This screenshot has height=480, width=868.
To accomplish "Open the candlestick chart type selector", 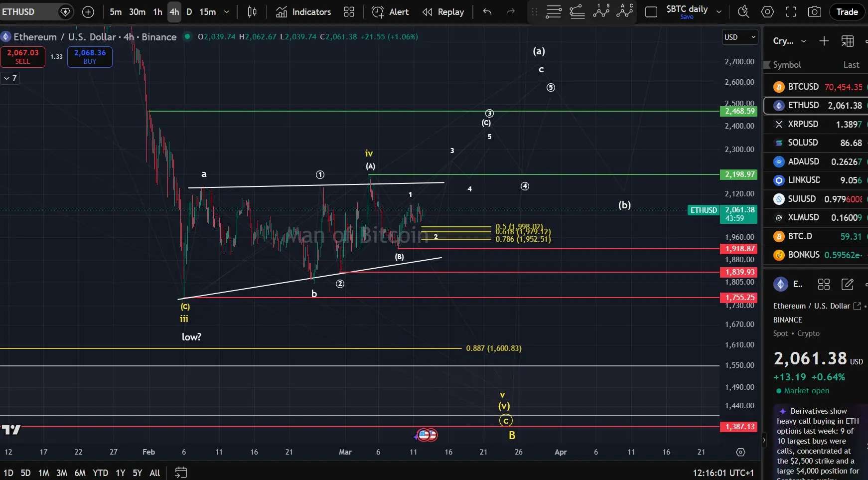I will [x=252, y=12].
